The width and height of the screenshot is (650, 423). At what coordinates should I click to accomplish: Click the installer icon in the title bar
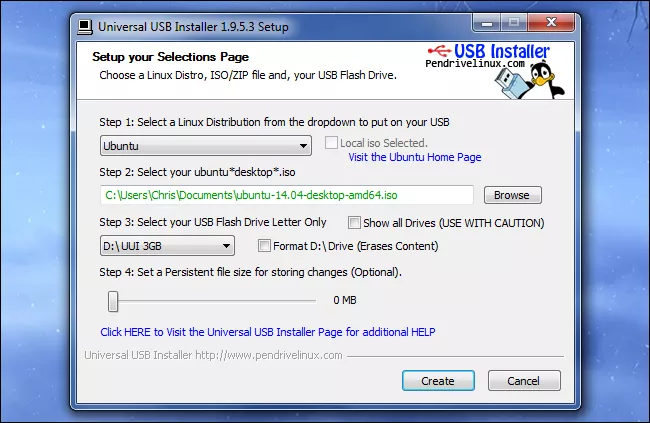click(85, 27)
